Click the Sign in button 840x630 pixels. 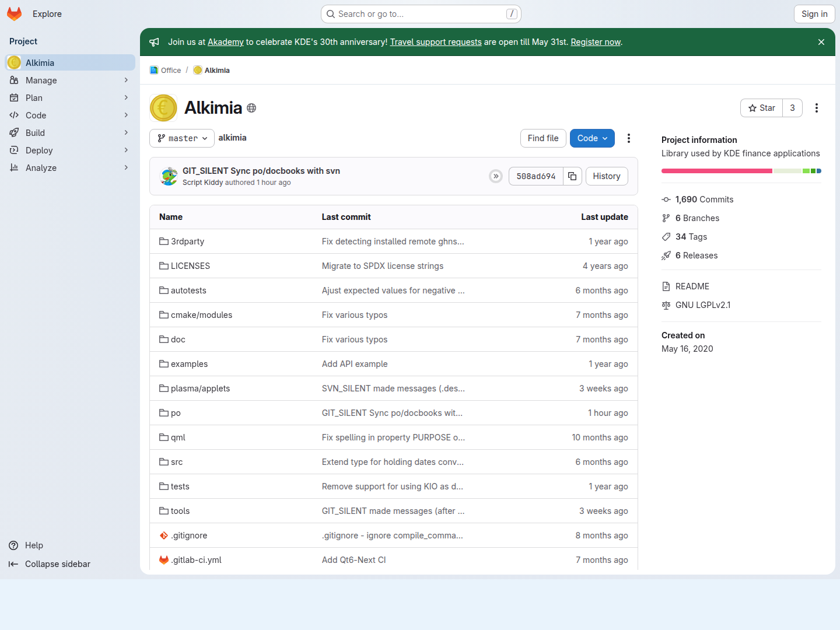click(814, 14)
